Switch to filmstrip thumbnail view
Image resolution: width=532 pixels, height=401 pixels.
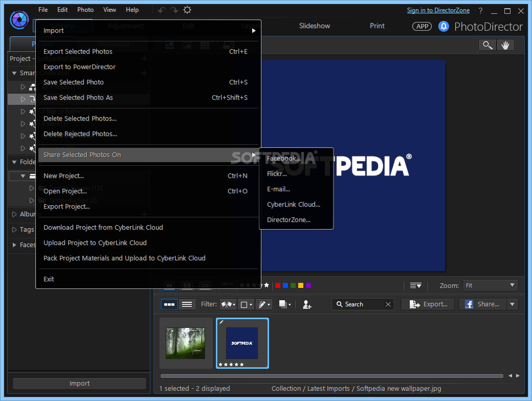coord(169,304)
